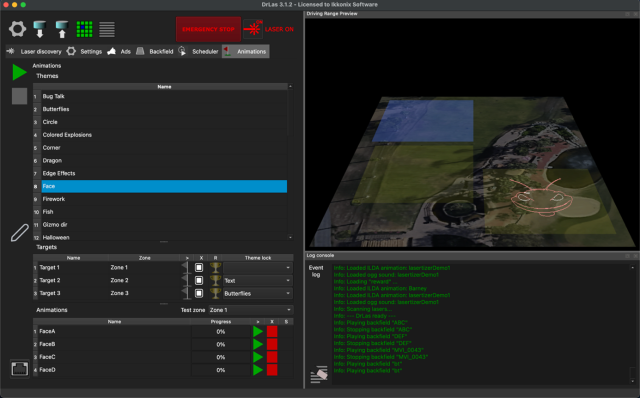
Task: Select the Target 1 name cell
Action: [x=73, y=267]
